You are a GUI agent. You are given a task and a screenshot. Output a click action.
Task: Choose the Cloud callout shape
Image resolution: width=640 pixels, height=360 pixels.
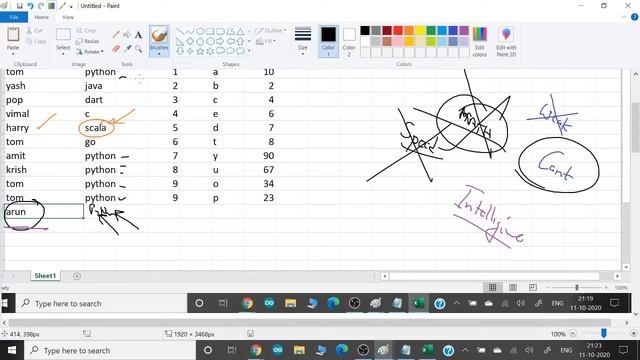pyautogui.click(x=240, y=51)
